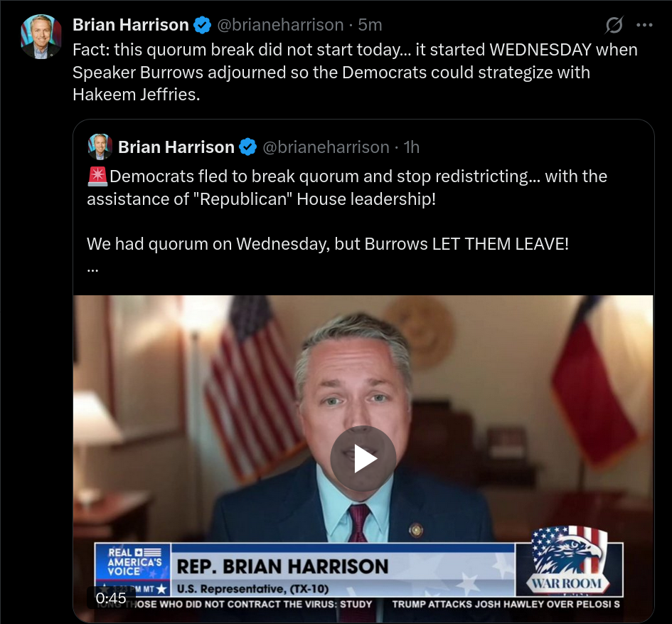Open main tweet text about quorum break
The image size is (672, 624).
click(355, 72)
